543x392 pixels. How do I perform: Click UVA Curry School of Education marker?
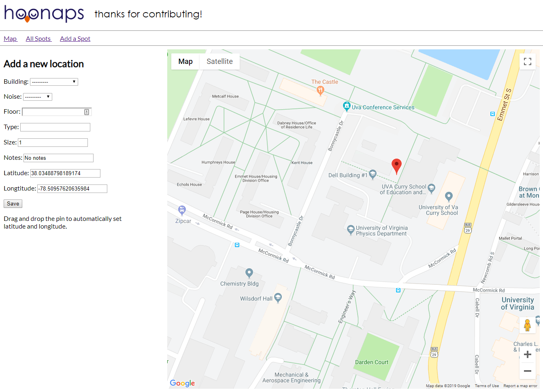[x=431, y=189]
